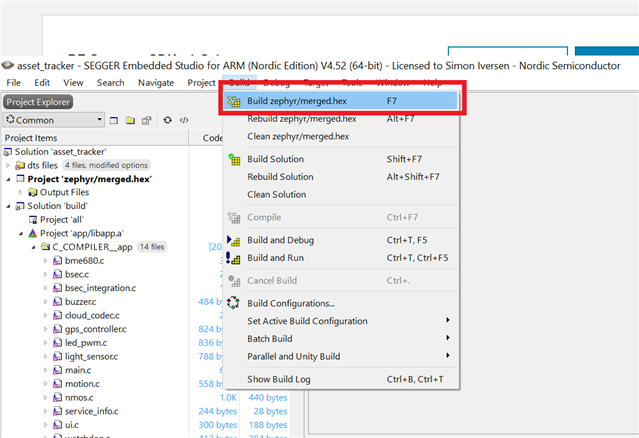Image resolution: width=639 pixels, height=438 pixels.
Task: Collapse the C_COMPILER__app folder
Action: (33, 247)
